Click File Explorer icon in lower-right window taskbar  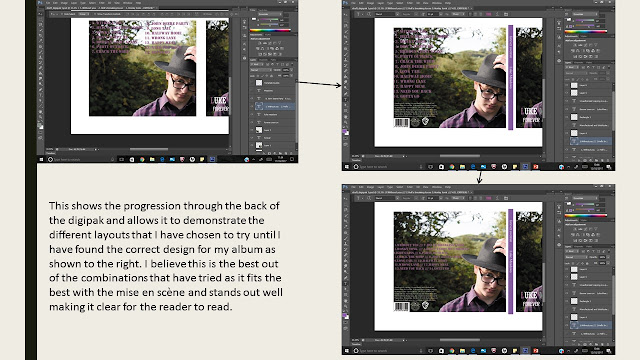(x=462, y=351)
